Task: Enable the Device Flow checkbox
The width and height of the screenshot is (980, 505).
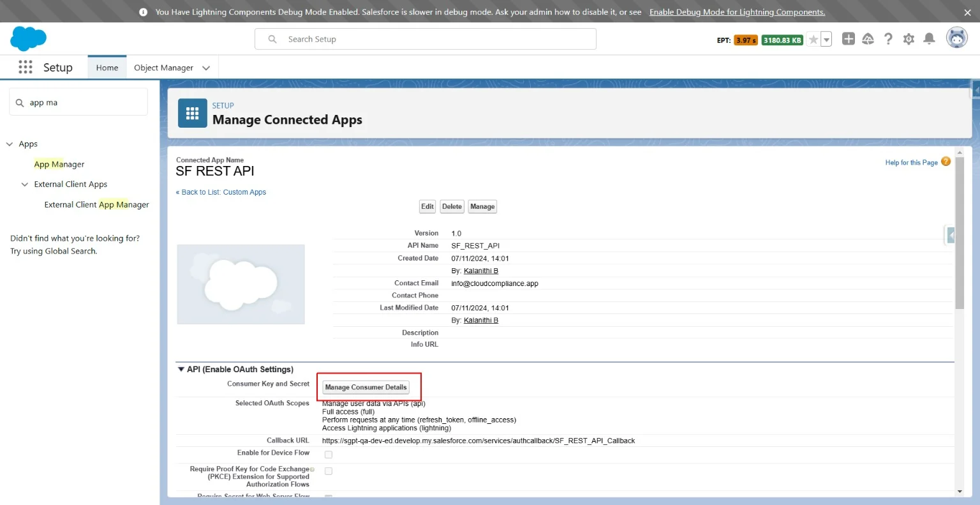Action: point(329,455)
